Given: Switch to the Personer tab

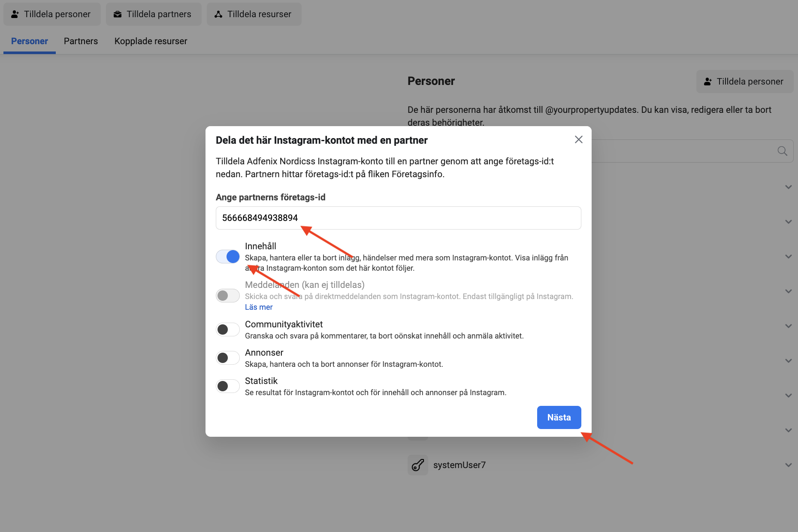Looking at the screenshot, I should tap(30, 41).
